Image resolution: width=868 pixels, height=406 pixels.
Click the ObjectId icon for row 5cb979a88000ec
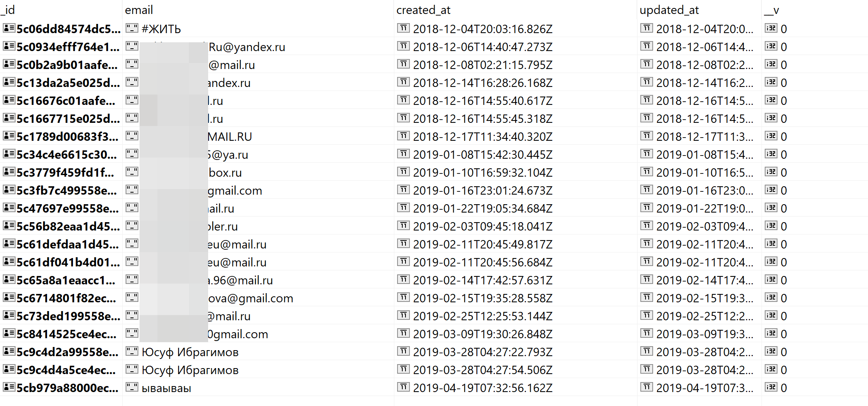[8, 387]
